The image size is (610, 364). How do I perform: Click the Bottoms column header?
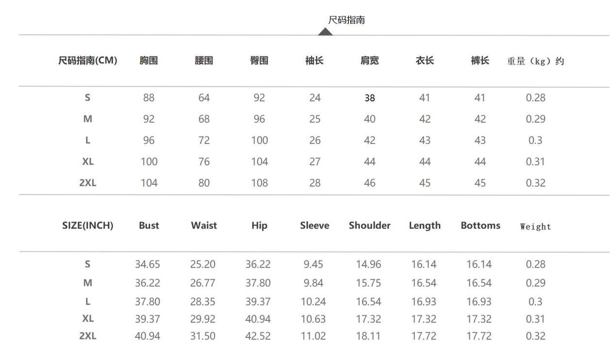click(480, 225)
